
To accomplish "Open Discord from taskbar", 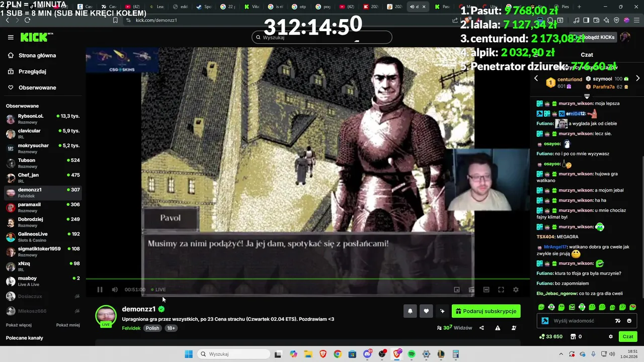I will pos(367,354).
